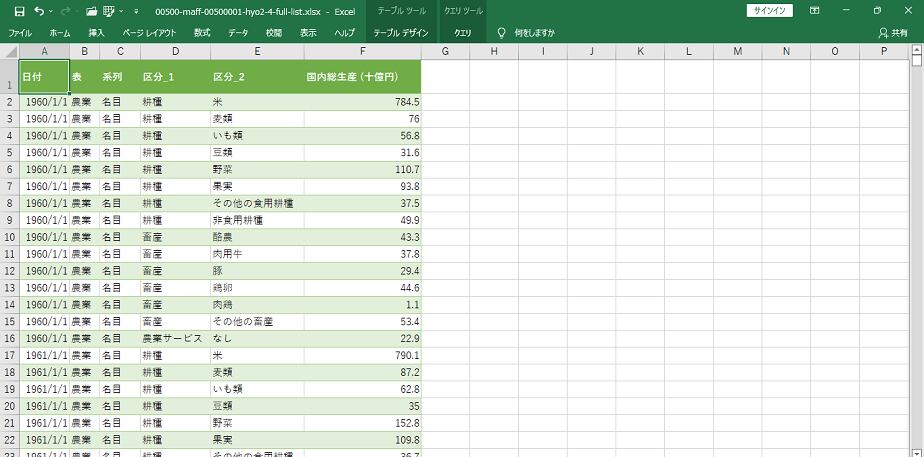Click the Undo arrow icon

coord(39,11)
